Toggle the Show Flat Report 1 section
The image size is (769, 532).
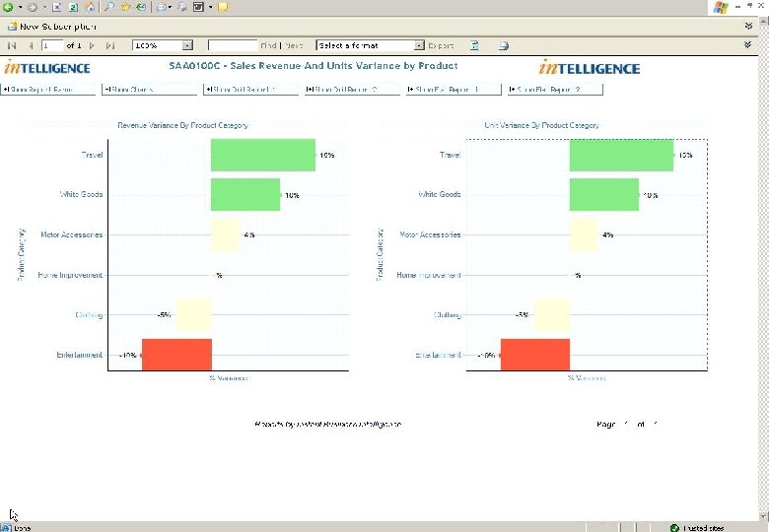454,90
